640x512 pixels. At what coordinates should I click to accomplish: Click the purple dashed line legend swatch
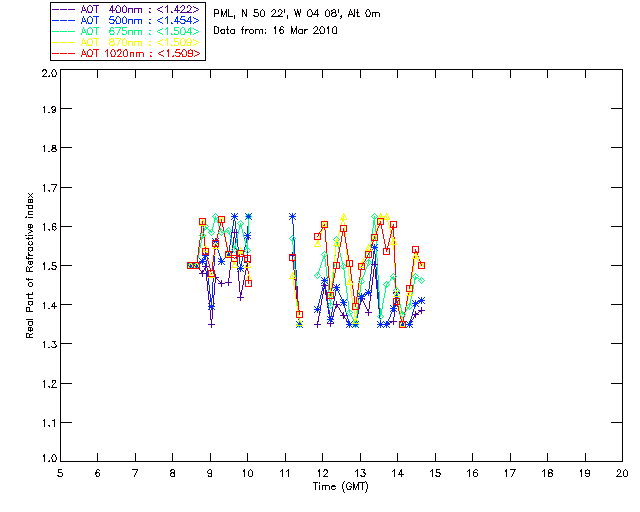(64, 9)
